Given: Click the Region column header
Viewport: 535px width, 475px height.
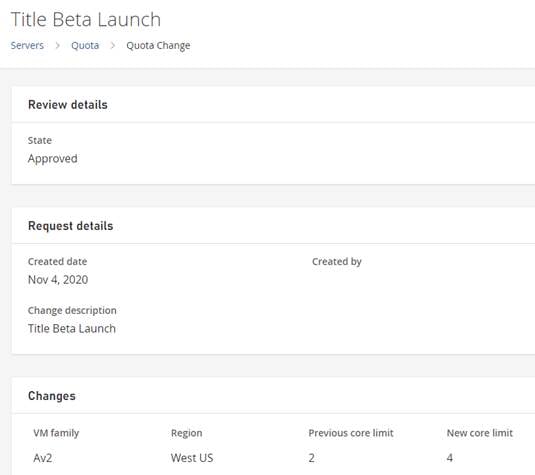Looking at the screenshot, I should pyautogui.click(x=187, y=433).
